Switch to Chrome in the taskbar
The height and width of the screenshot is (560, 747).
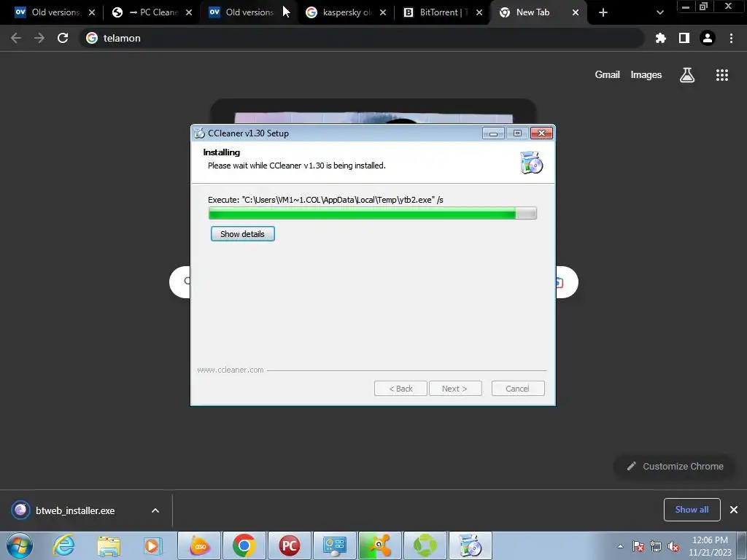coord(244,545)
